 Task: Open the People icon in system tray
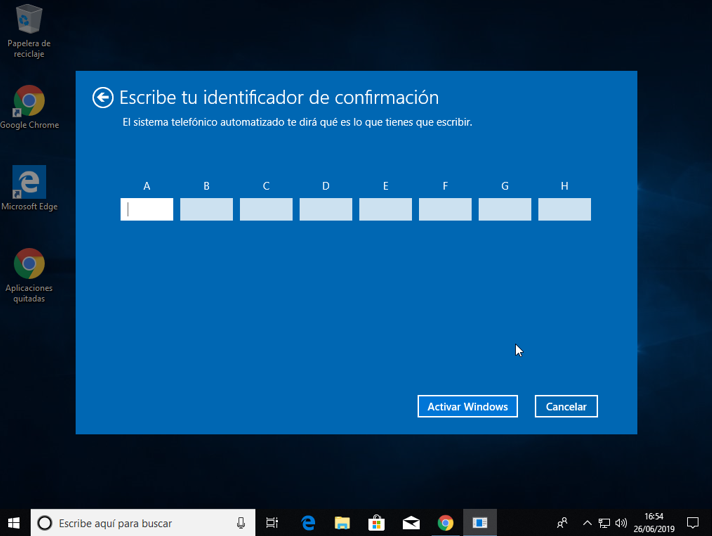[x=562, y=523]
